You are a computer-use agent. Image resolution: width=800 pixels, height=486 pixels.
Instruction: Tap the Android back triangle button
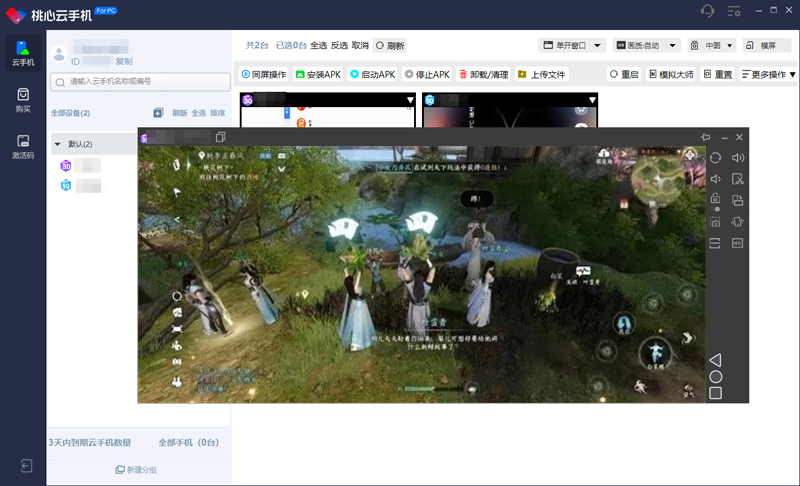[x=715, y=360]
